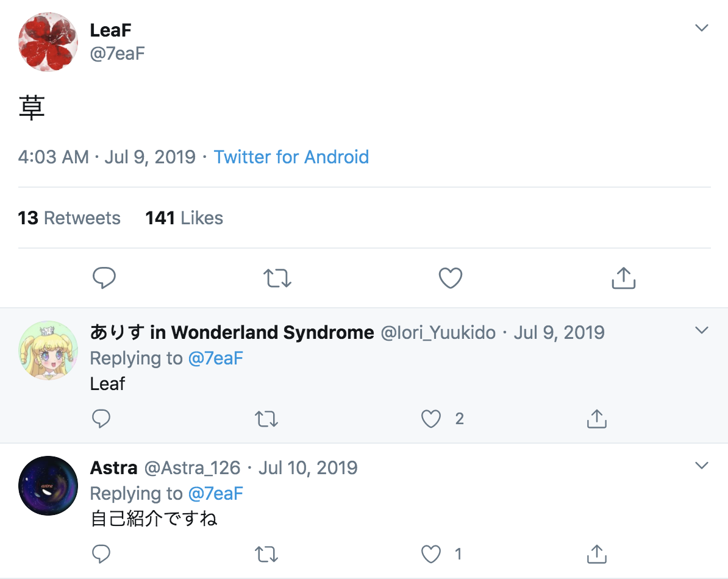Reply to Astra's comment
This screenshot has height=579, width=728.
coord(101,554)
